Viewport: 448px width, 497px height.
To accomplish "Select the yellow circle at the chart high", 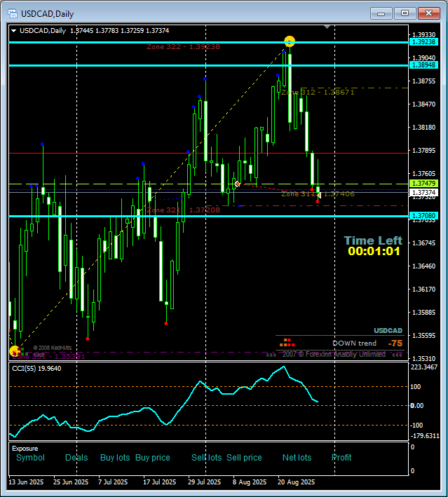I will pos(290,41).
